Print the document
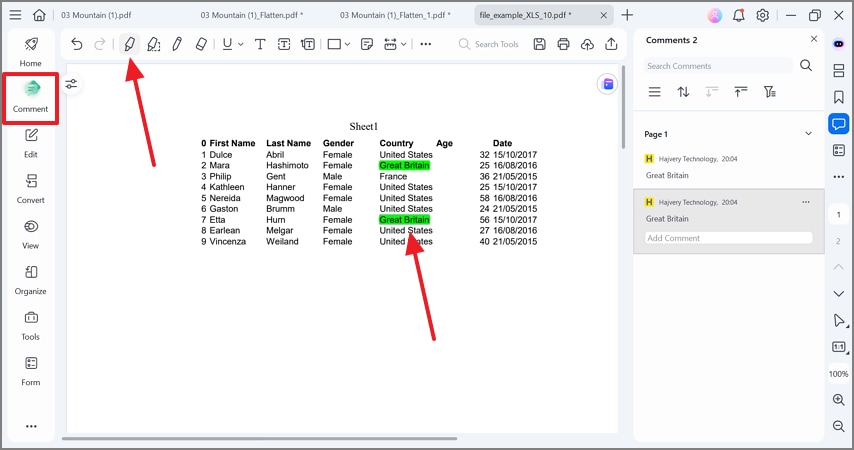This screenshot has width=854, height=450. tap(563, 44)
